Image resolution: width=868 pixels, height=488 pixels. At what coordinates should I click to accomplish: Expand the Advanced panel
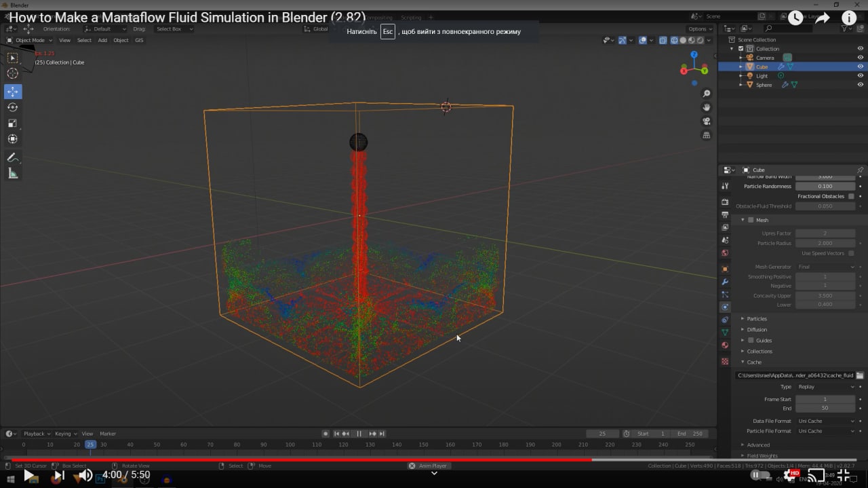click(743, 445)
